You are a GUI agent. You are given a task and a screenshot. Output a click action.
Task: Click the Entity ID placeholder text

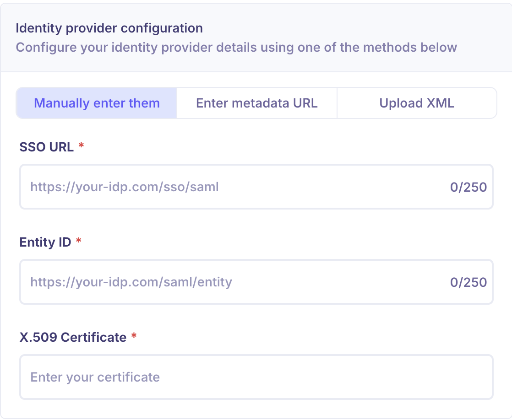pyautogui.click(x=131, y=282)
